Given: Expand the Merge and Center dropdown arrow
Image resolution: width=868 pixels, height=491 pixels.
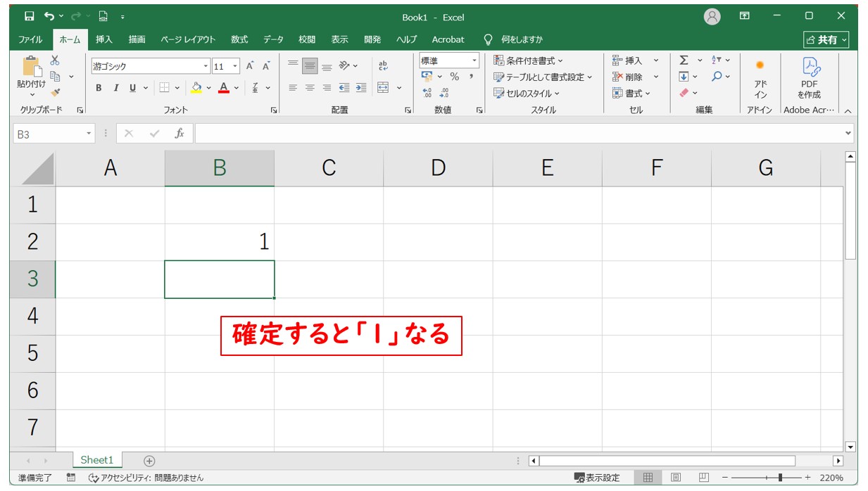Looking at the screenshot, I should pyautogui.click(x=399, y=88).
